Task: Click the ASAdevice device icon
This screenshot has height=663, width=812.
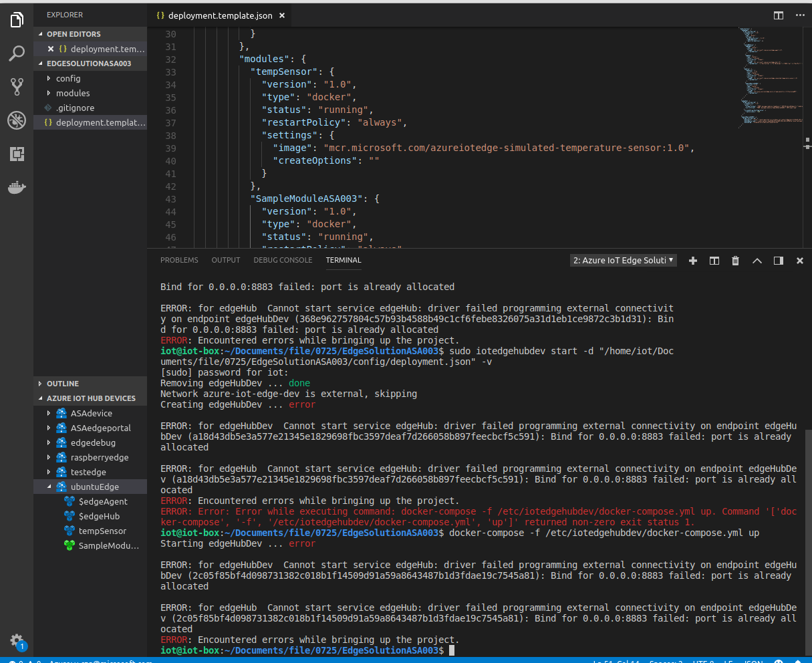Action: 61,413
